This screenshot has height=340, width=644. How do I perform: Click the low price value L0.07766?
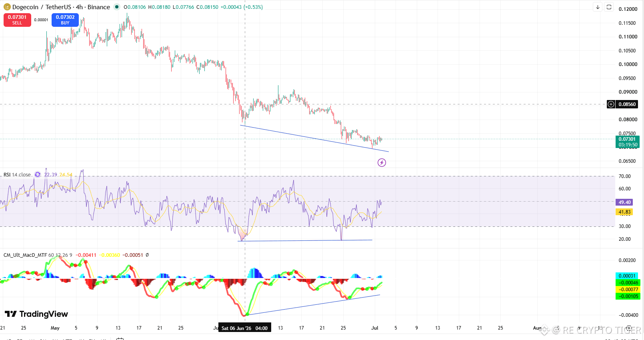click(x=184, y=7)
